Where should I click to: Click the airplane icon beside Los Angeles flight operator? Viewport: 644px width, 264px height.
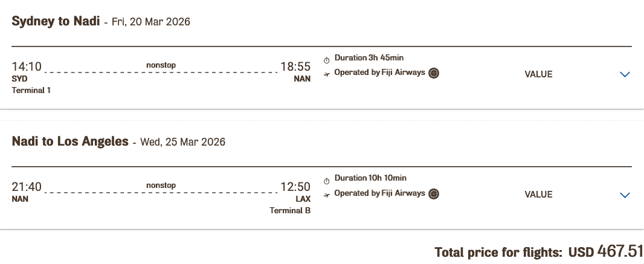(x=327, y=195)
